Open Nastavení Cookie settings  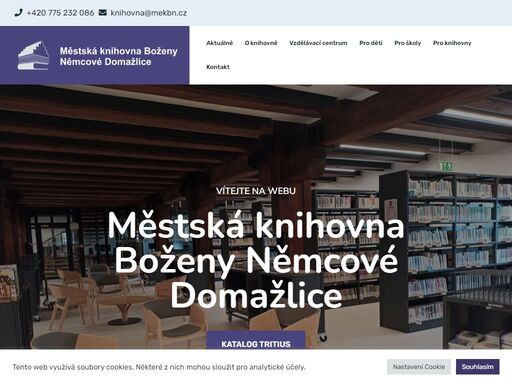coord(419,367)
